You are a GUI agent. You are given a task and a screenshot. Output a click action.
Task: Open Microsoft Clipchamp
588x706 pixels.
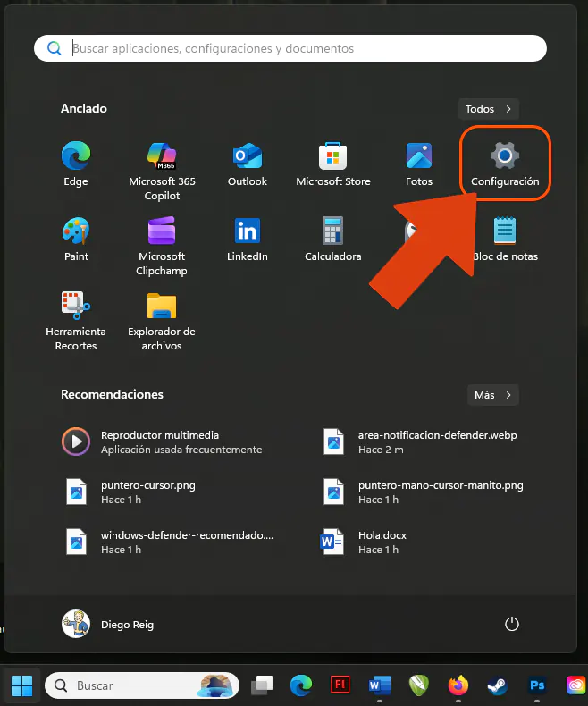[x=162, y=247]
